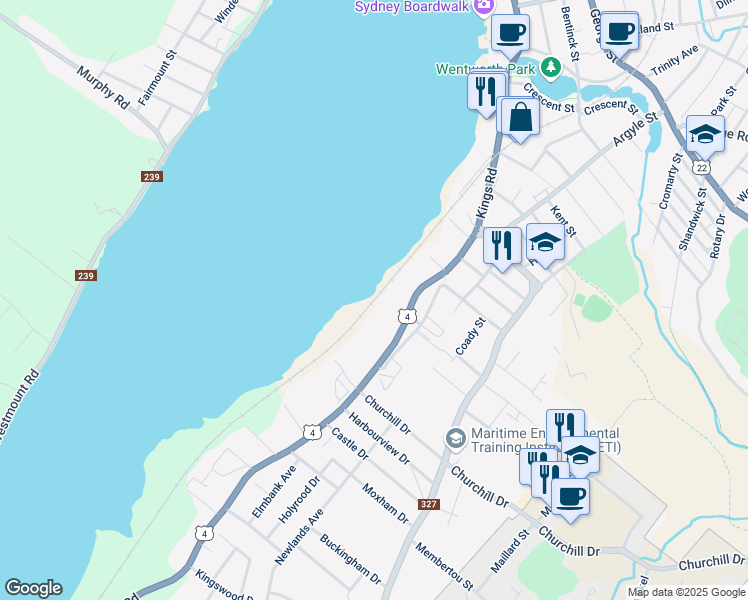
Task: Open the Google logo link
Action: (33, 588)
